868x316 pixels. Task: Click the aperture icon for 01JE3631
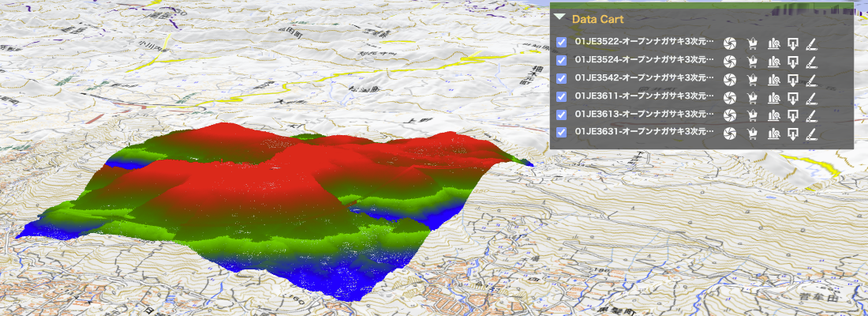tap(730, 134)
